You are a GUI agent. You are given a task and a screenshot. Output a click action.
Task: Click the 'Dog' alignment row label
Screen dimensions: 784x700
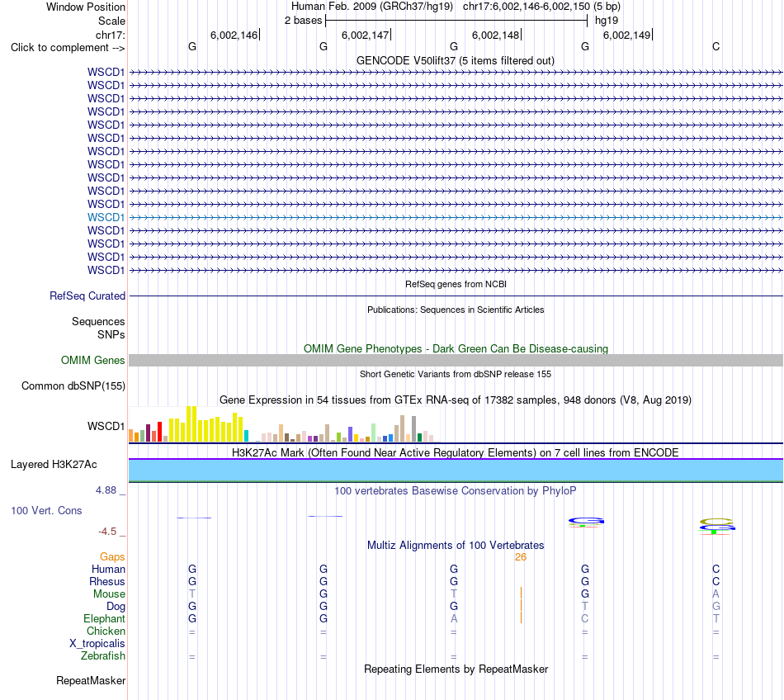pyautogui.click(x=116, y=607)
